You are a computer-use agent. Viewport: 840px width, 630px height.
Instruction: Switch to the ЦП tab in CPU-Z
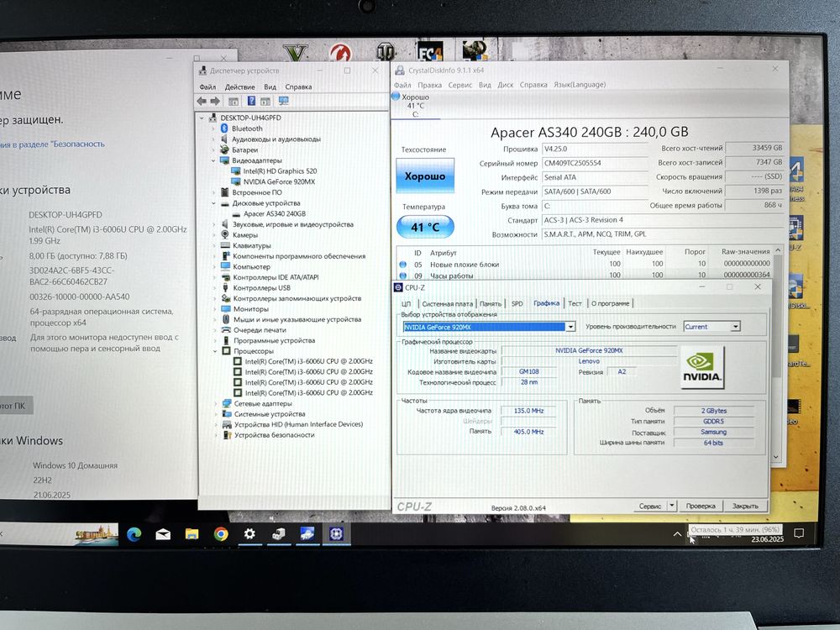pos(406,304)
